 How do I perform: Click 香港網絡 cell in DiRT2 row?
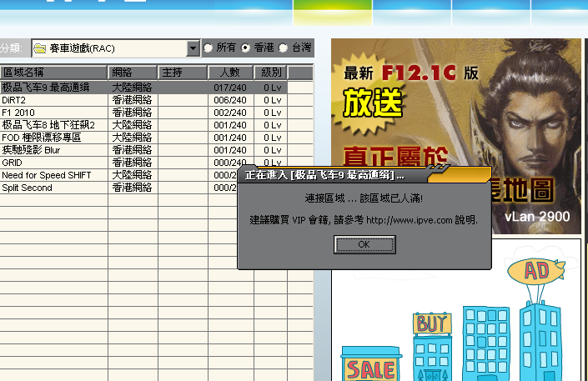133,100
